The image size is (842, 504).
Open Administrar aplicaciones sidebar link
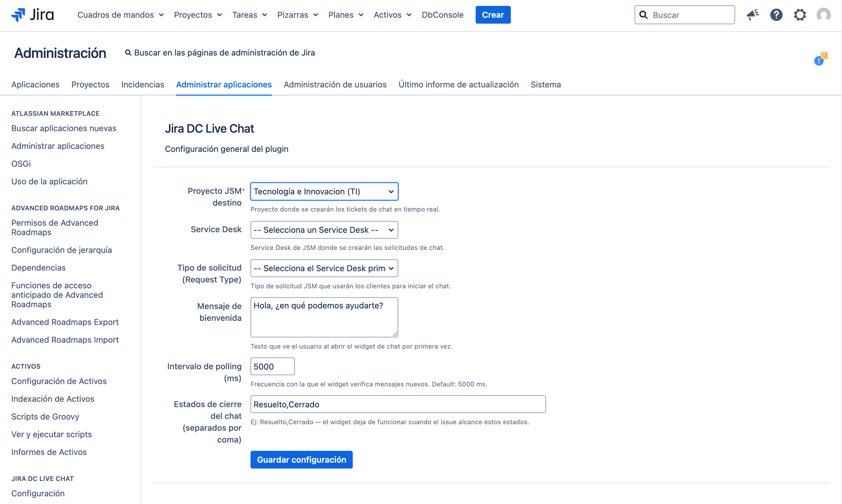pyautogui.click(x=58, y=146)
